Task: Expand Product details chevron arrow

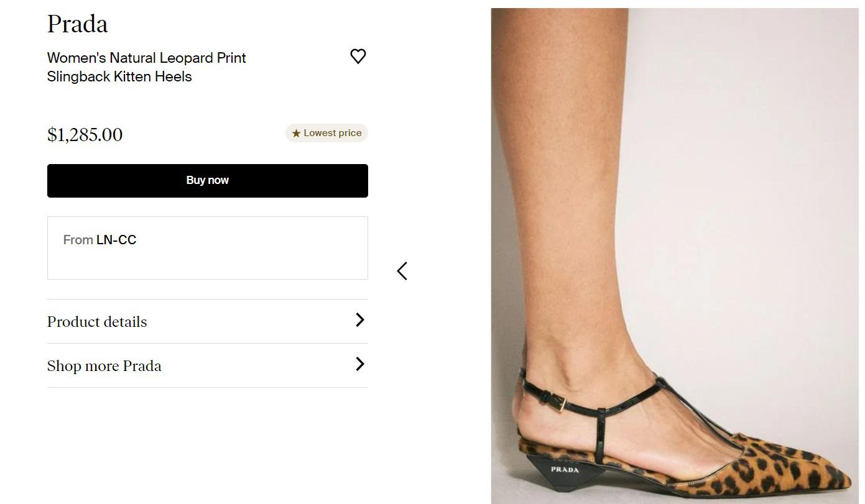Action: click(359, 320)
